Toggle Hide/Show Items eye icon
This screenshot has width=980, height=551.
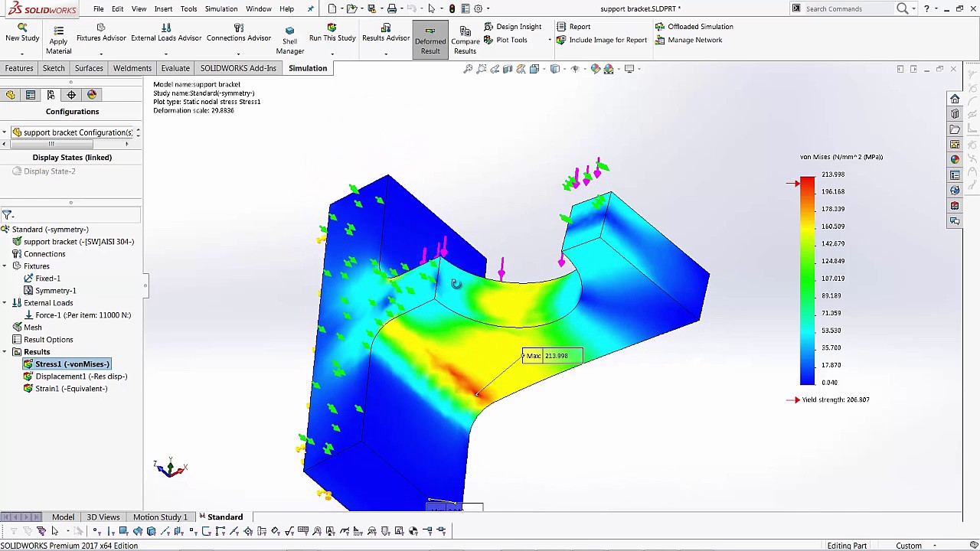pos(575,69)
